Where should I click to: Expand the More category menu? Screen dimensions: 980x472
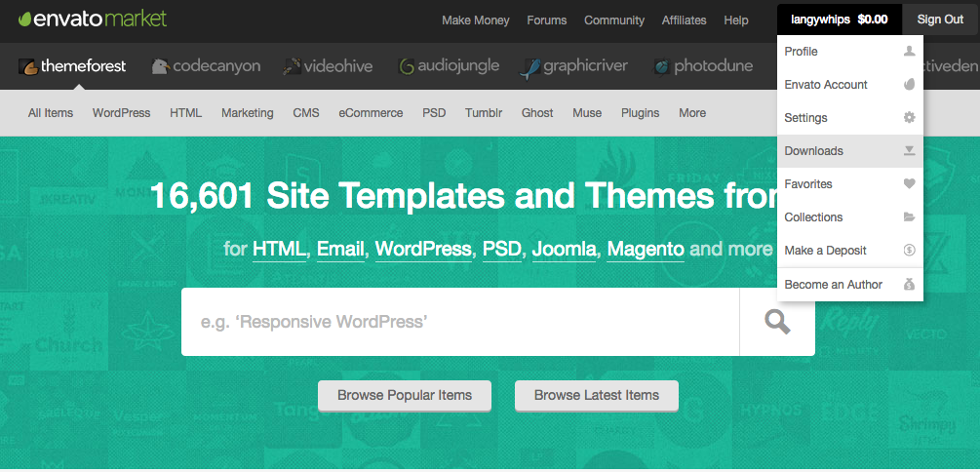coord(692,113)
